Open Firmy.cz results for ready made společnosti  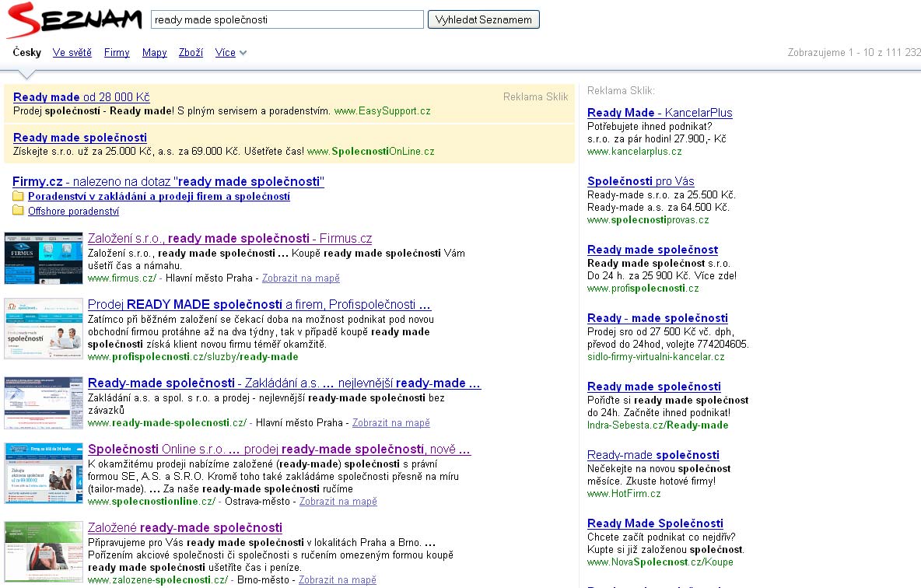(x=168, y=181)
